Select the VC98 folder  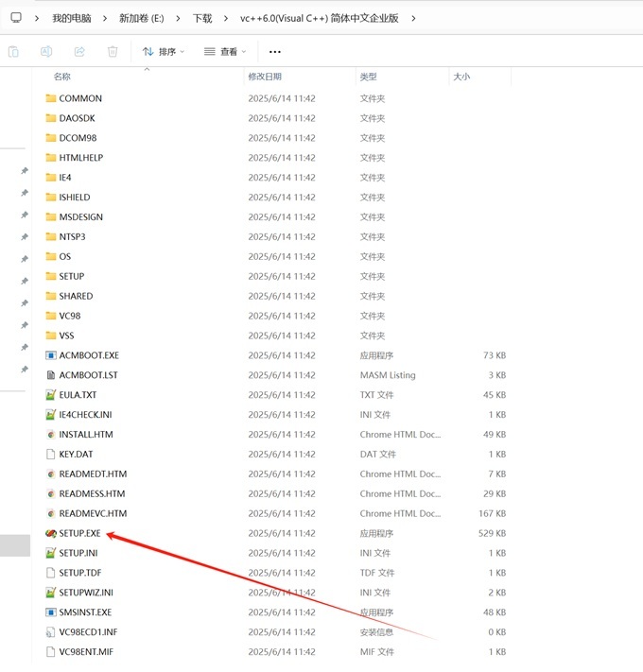pyautogui.click(x=63, y=316)
